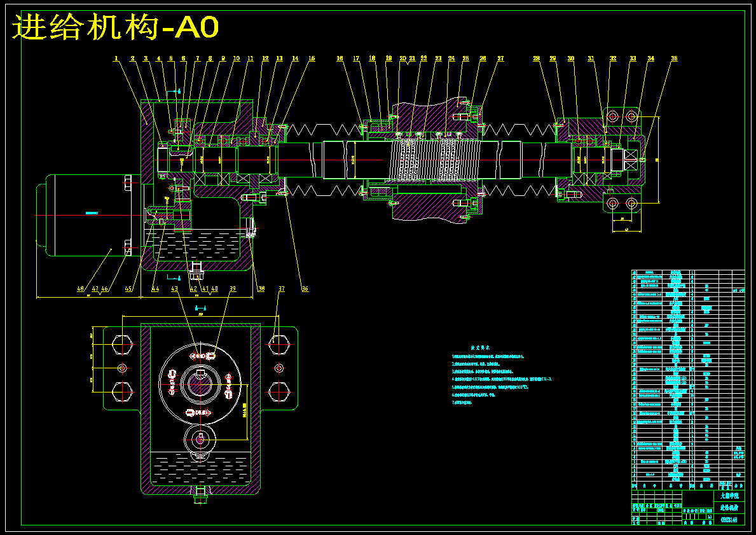Select part balloon number 8
Image resolution: width=756 pixels, height=535 pixels.
(210, 59)
